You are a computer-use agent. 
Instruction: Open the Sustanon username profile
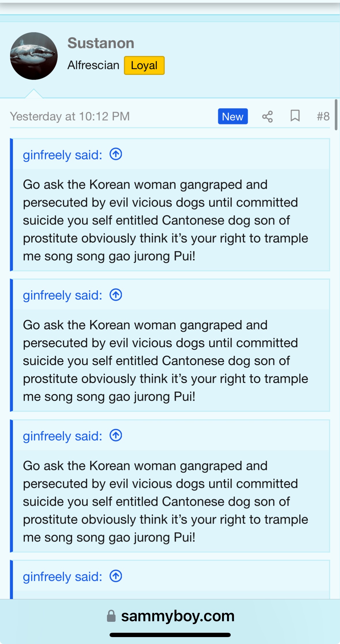pyautogui.click(x=101, y=43)
